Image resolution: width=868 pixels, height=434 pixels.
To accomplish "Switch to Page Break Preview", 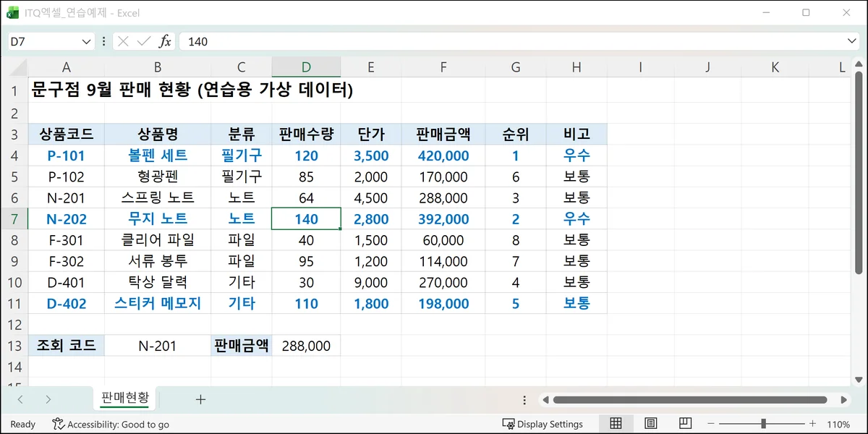I will pyautogui.click(x=685, y=423).
